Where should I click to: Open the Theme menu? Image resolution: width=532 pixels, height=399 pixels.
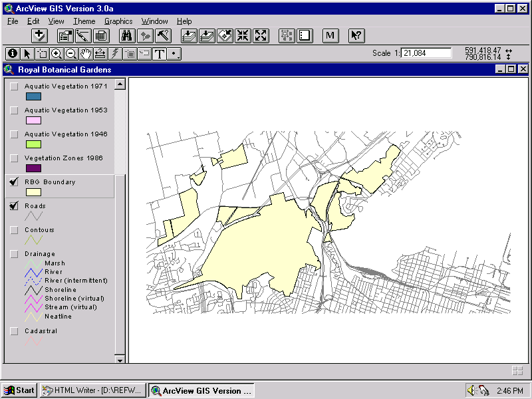pos(84,21)
